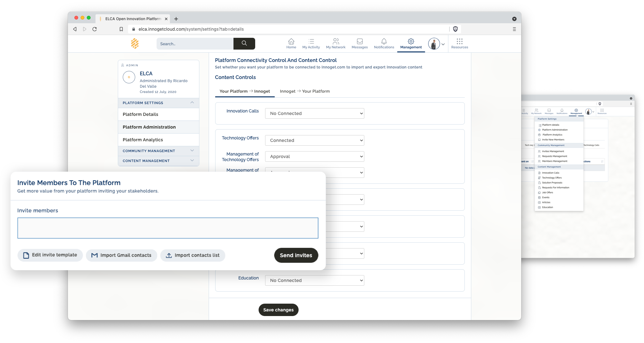This screenshot has width=644, height=343.
Task: Click the tab search dropdown icon
Action: (x=514, y=19)
